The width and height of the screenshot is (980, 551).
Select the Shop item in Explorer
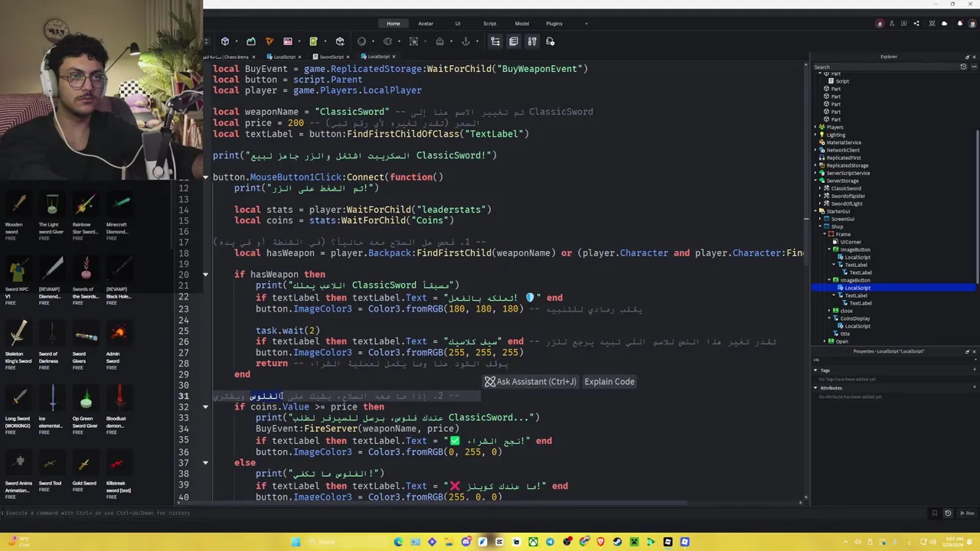click(x=837, y=227)
